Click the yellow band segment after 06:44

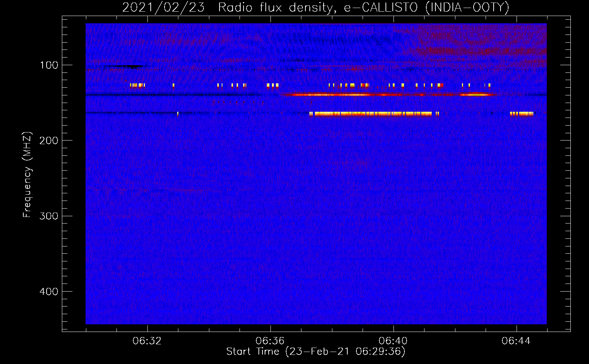tap(522, 114)
